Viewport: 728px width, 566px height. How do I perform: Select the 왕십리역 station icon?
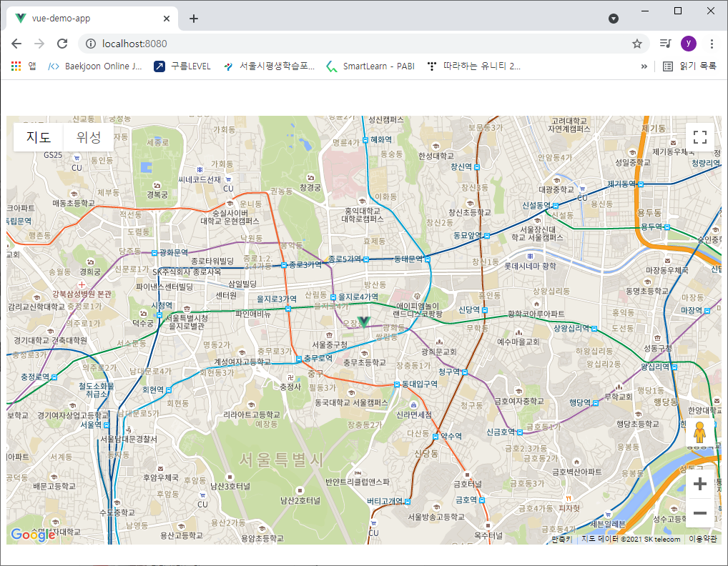tap(674, 367)
